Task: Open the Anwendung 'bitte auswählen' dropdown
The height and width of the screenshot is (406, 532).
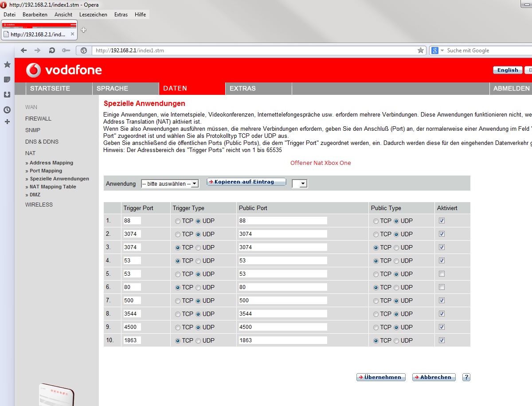Action: pos(170,183)
